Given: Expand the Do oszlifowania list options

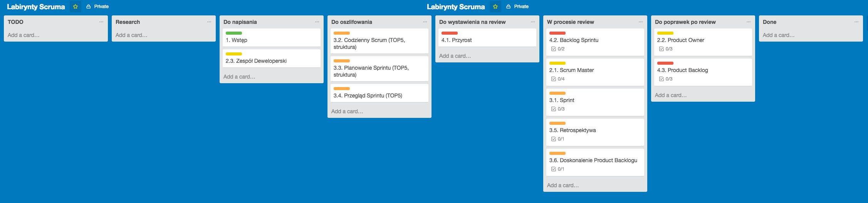Looking at the screenshot, I should click(x=425, y=22).
